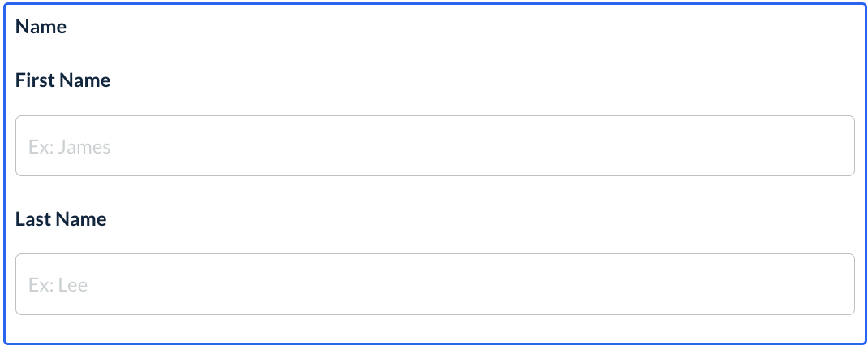
Task: Click the "Ex: James" placeholder text
Action: tap(69, 147)
